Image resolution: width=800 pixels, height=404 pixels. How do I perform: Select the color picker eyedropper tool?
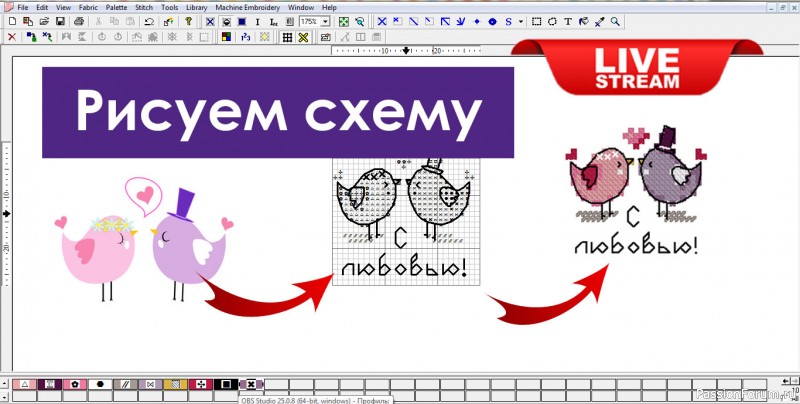click(600, 21)
